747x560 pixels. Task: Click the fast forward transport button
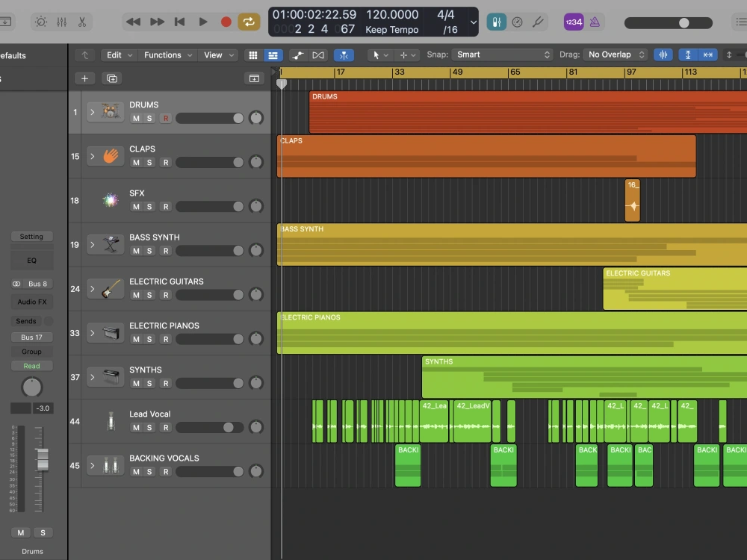(x=157, y=22)
